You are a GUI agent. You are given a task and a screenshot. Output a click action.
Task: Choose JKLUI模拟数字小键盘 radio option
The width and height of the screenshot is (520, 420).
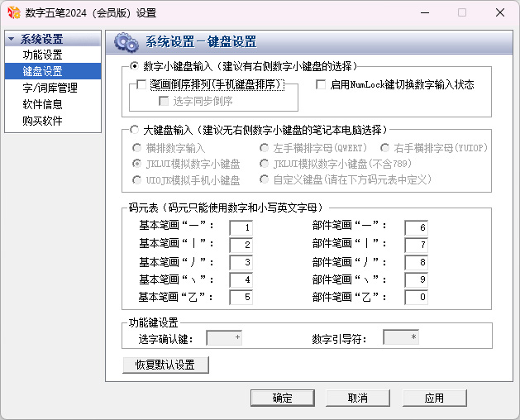point(136,164)
